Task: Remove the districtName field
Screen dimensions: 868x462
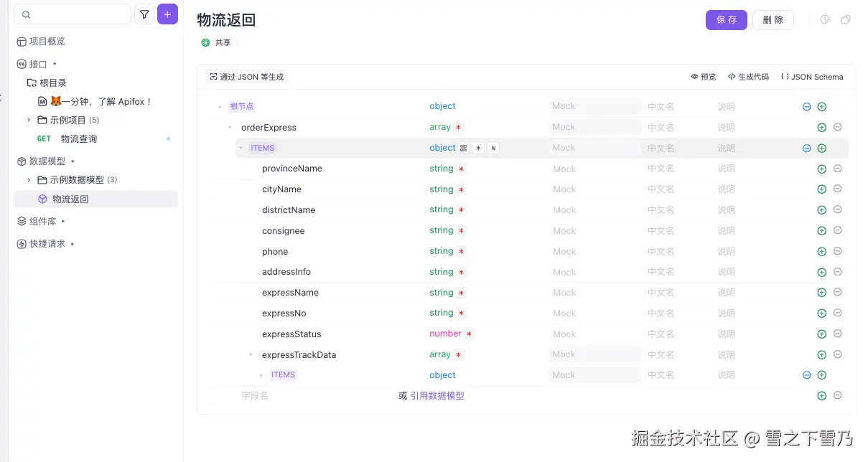Action: pos(838,210)
